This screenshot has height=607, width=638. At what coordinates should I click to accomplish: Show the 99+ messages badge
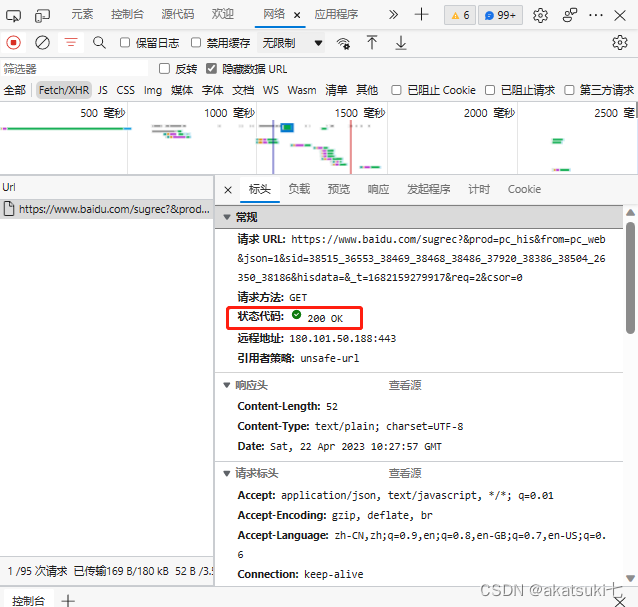(x=500, y=15)
